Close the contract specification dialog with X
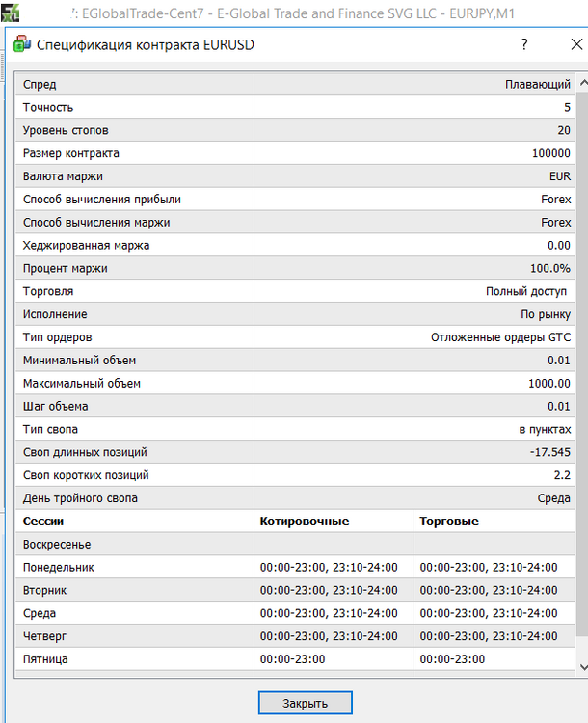The height and width of the screenshot is (723, 588). pyautogui.click(x=576, y=44)
